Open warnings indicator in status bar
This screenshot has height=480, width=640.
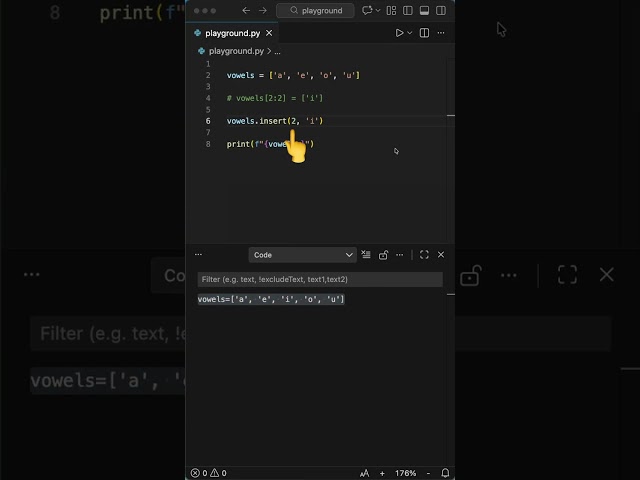[x=218, y=473]
